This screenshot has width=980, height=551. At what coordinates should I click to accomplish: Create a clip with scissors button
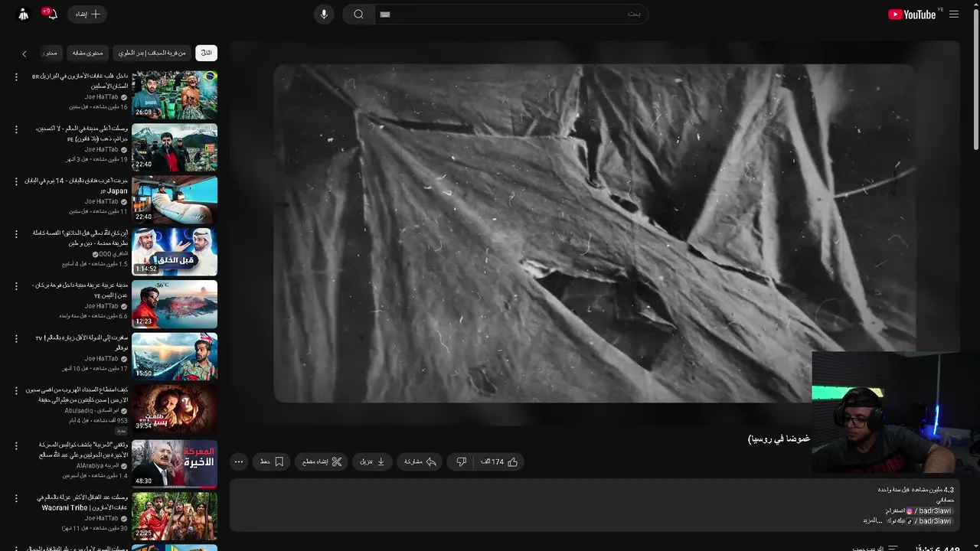pos(322,461)
